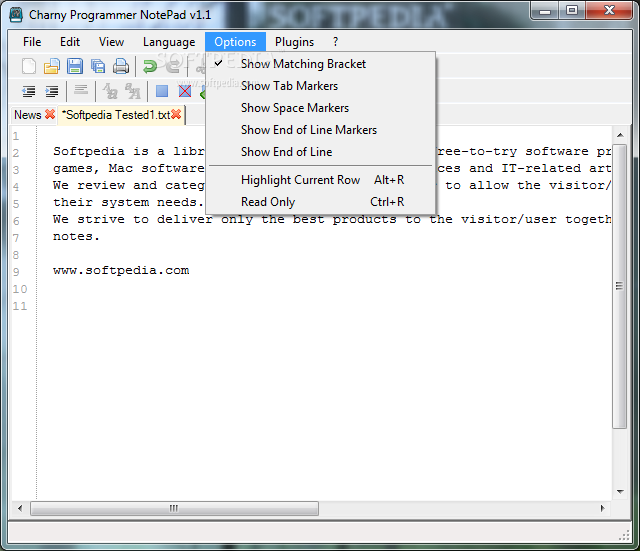Click the plain blue square toolbar icon

click(162, 91)
